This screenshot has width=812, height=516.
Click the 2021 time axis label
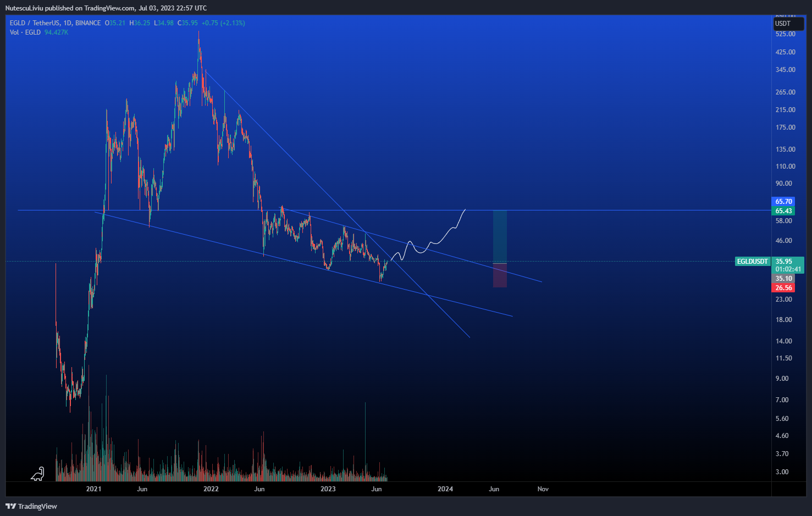pos(94,489)
